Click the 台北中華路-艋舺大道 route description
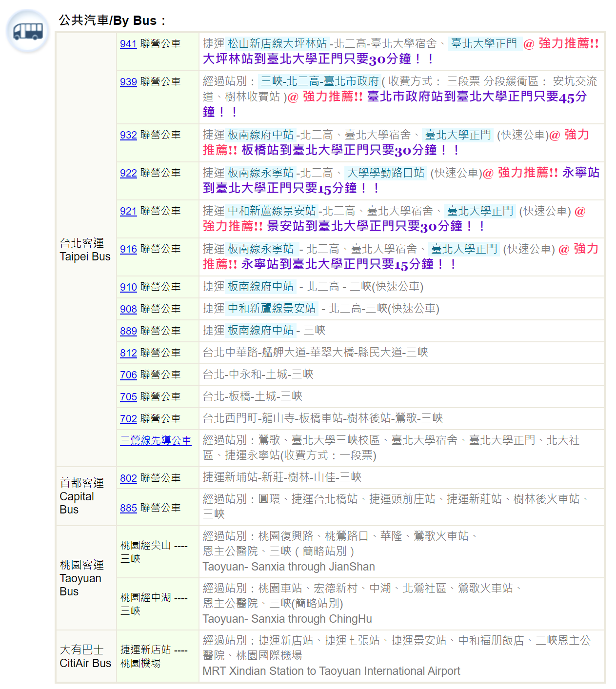Viewport: 616px width, 689px height. pyautogui.click(x=316, y=353)
